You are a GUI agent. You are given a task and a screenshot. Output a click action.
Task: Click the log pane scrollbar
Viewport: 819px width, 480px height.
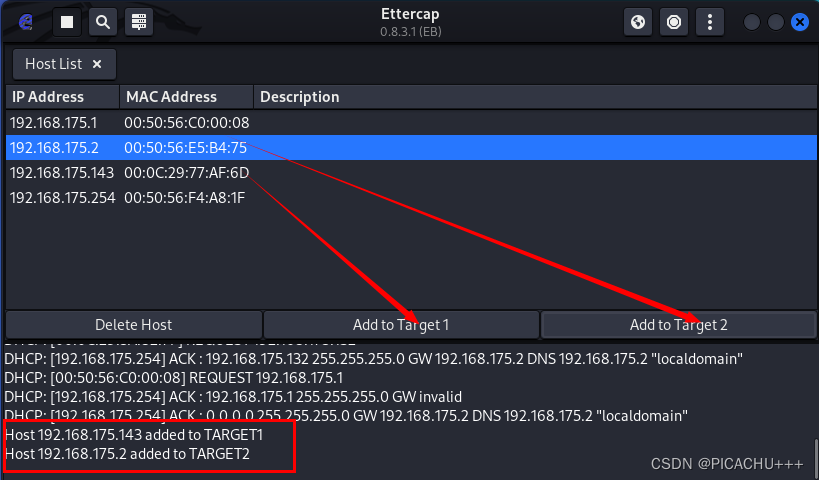tap(815, 460)
